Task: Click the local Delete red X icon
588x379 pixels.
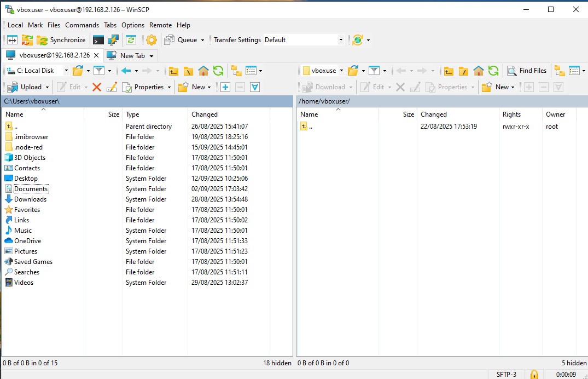Action: 97,87
